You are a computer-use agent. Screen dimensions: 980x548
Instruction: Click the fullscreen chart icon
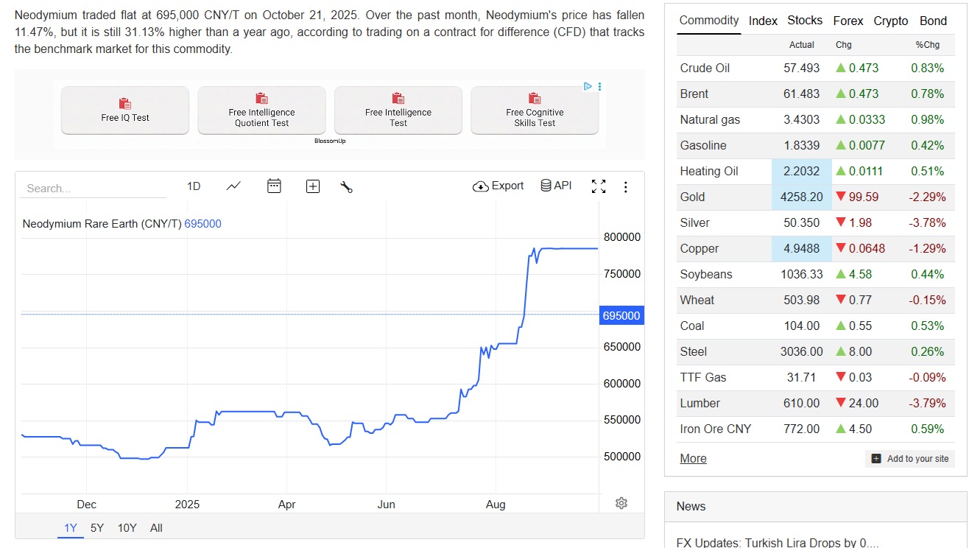[599, 187]
